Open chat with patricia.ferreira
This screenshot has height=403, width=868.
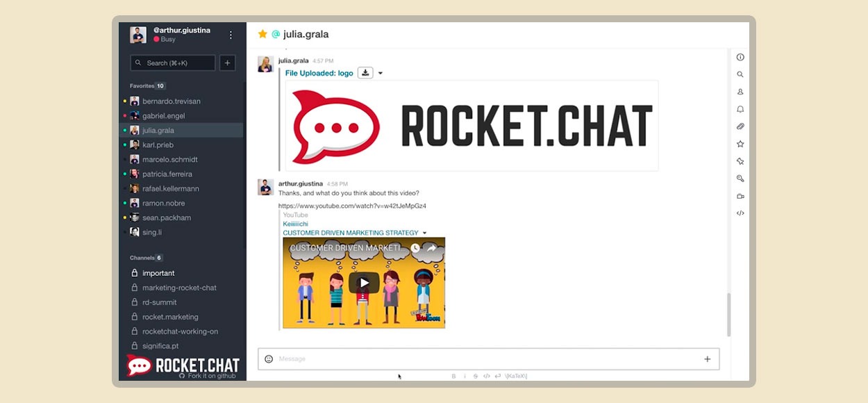(x=181, y=174)
